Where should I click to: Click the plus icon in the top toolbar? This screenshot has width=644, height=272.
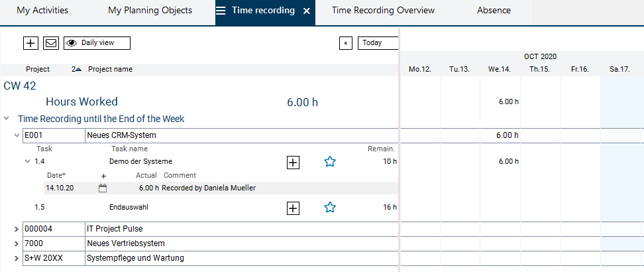click(x=30, y=43)
